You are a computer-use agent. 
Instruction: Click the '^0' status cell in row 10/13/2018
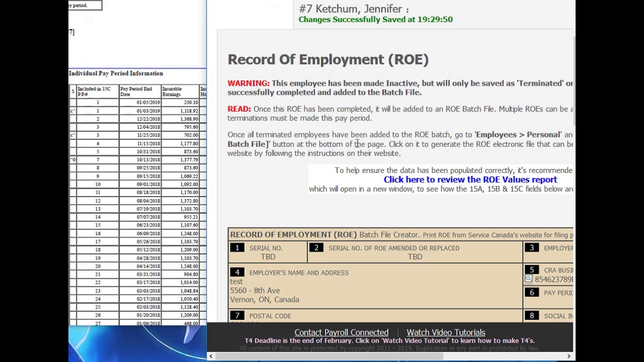coord(72,160)
